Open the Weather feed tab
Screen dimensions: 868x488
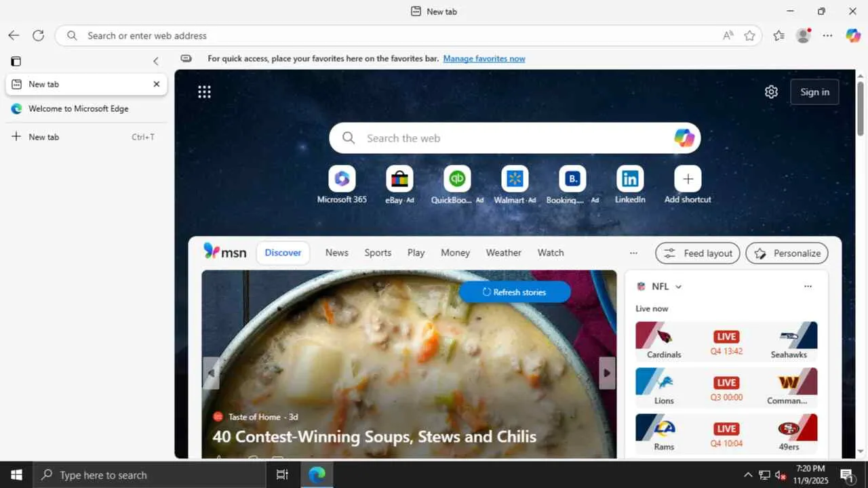point(503,253)
